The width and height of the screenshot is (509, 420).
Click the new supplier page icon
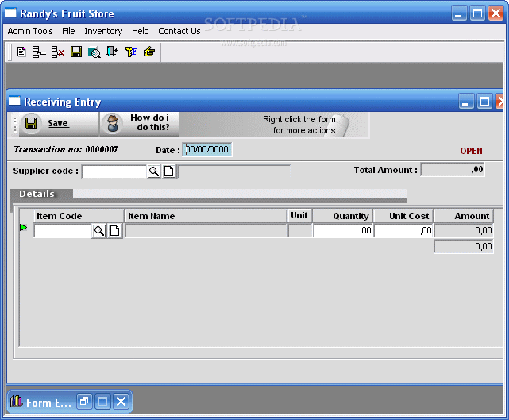click(x=169, y=171)
